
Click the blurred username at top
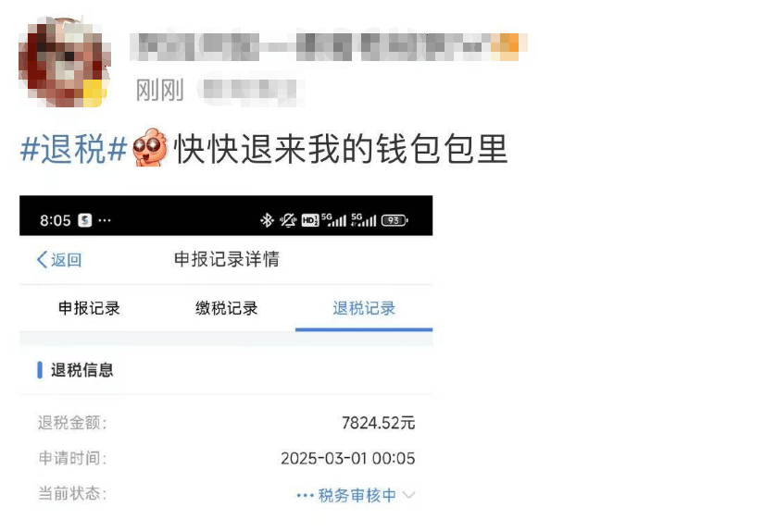(x=329, y=47)
